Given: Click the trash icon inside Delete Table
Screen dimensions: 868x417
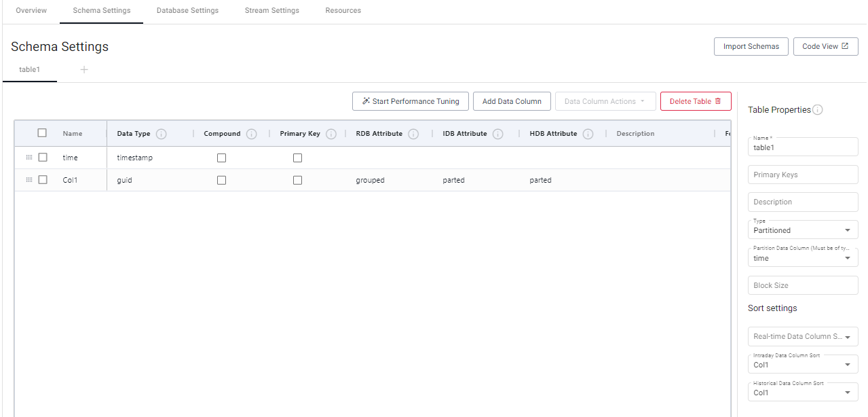Looking at the screenshot, I should (x=718, y=101).
